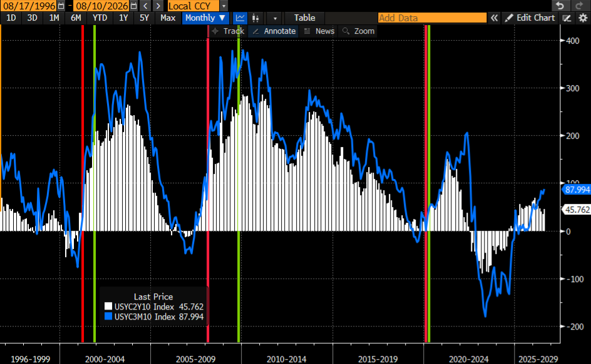The height and width of the screenshot is (364, 591).
Task: Select the 5Y range tab
Action: click(145, 18)
